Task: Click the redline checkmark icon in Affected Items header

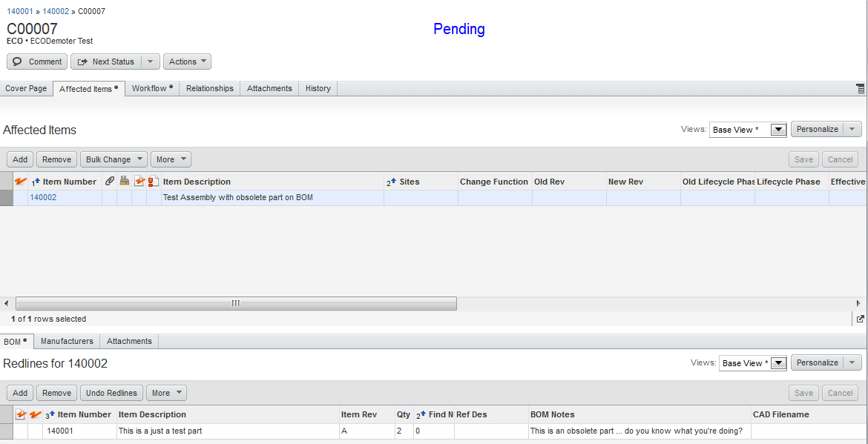Action: point(21,182)
